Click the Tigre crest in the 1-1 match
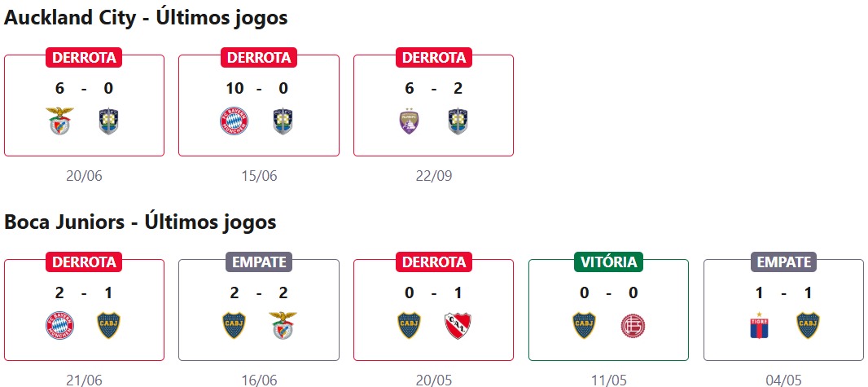 tap(759, 326)
